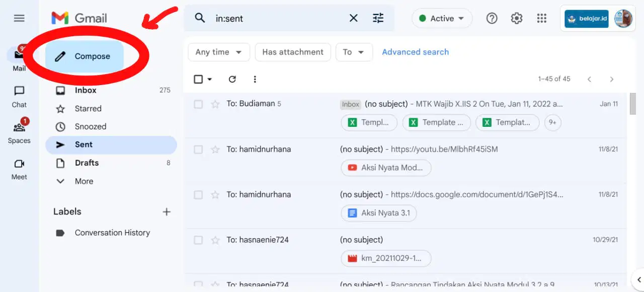This screenshot has height=292, width=644.
Task: Open the Google apps grid
Action: click(541, 19)
